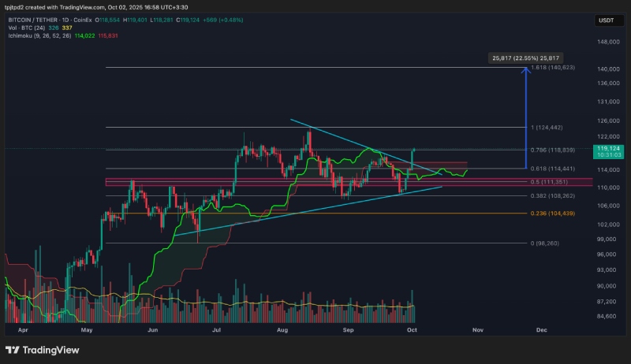Click the Jul label on time axis
The height and width of the screenshot is (364, 631).
point(216,332)
